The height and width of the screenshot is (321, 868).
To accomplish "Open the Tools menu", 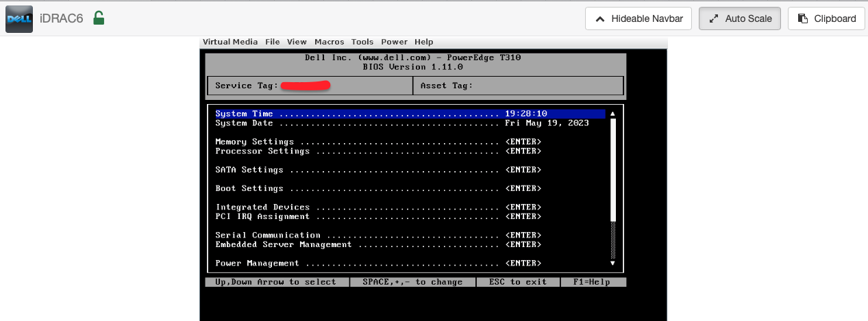I will coord(362,42).
